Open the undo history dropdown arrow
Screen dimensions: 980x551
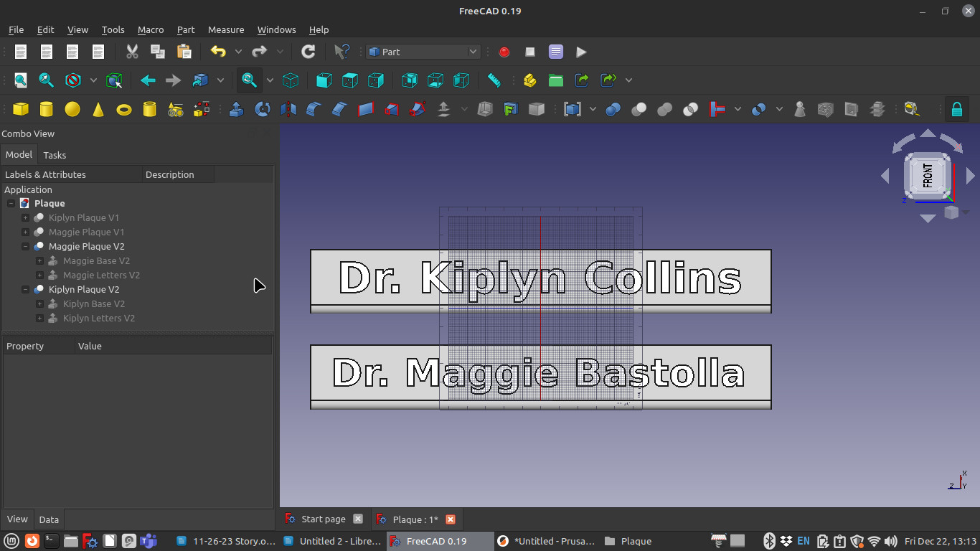coord(238,52)
